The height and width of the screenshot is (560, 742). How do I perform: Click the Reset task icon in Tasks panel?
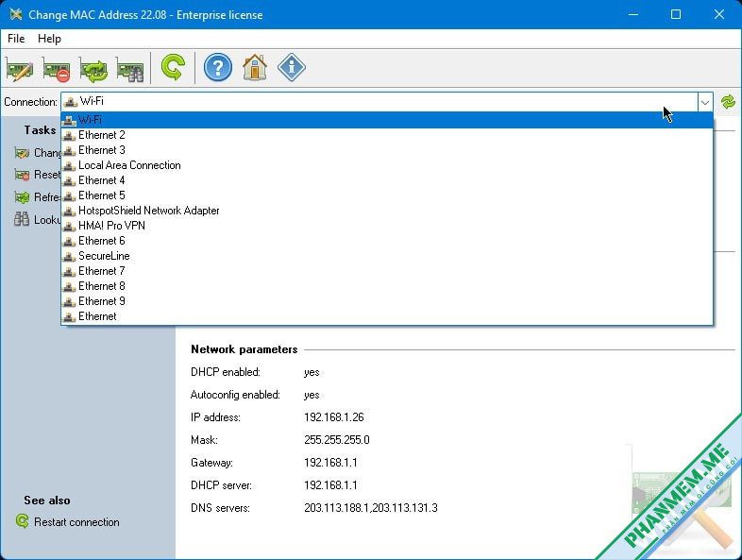click(22, 175)
